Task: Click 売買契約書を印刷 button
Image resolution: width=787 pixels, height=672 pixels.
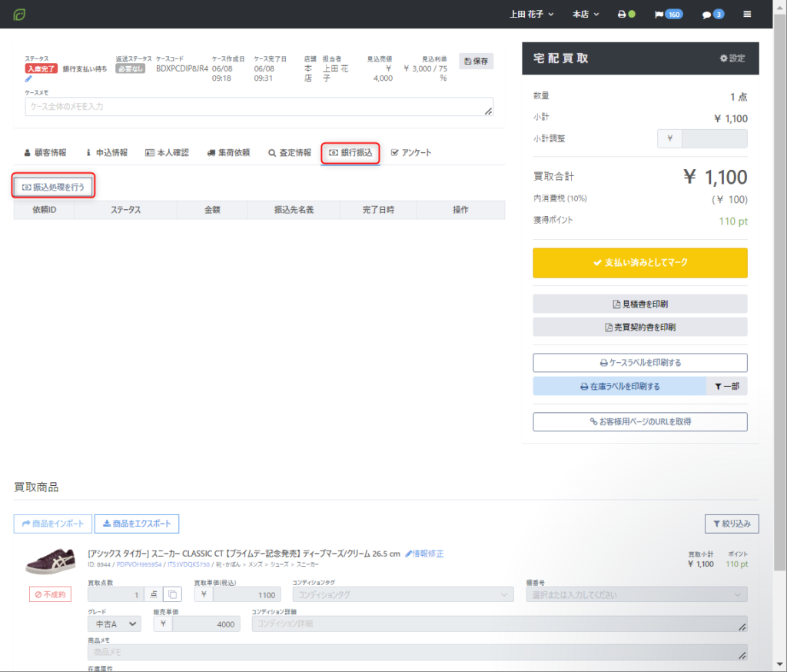Action: click(x=640, y=327)
